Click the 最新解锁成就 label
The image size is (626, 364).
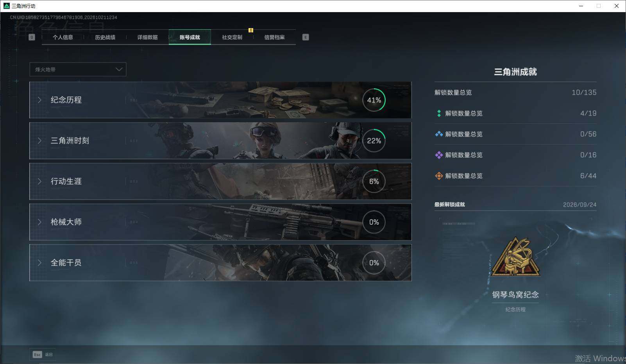tap(450, 205)
